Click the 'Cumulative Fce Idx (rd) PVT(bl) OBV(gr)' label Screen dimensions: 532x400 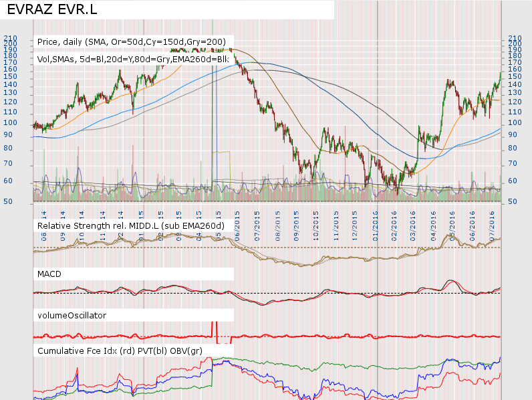point(120,351)
